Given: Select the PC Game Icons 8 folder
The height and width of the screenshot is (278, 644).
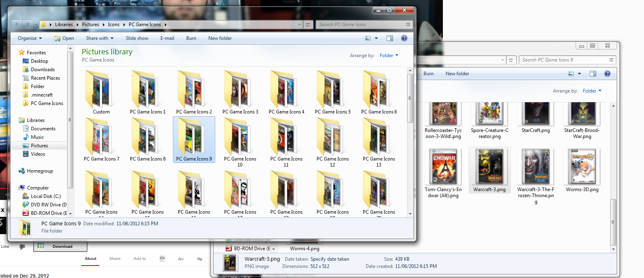Looking at the screenshot, I should [148, 140].
